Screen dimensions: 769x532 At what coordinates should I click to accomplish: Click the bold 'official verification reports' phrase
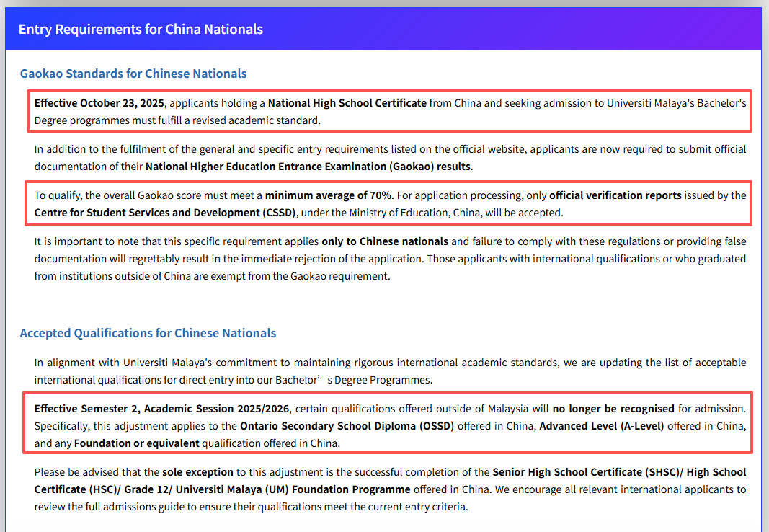click(x=615, y=195)
